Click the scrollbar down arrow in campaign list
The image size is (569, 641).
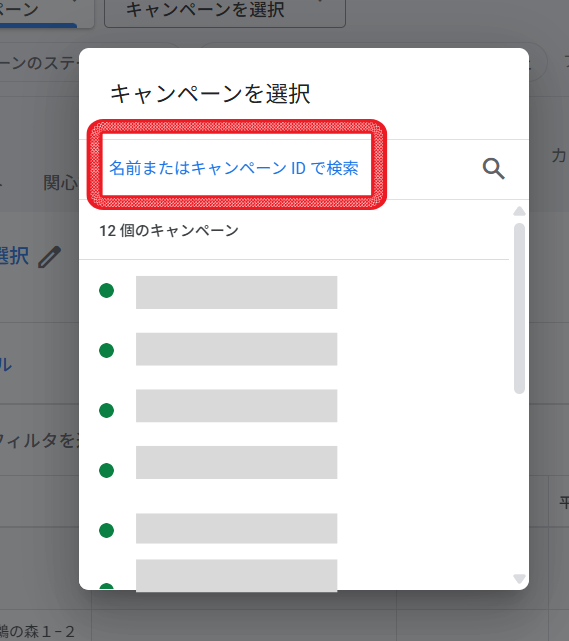[x=519, y=579]
